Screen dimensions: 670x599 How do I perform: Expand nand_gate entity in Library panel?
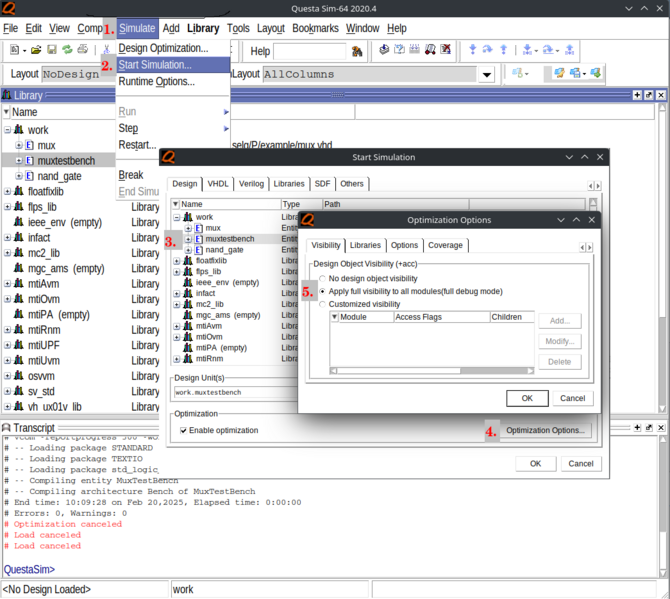tap(19, 176)
